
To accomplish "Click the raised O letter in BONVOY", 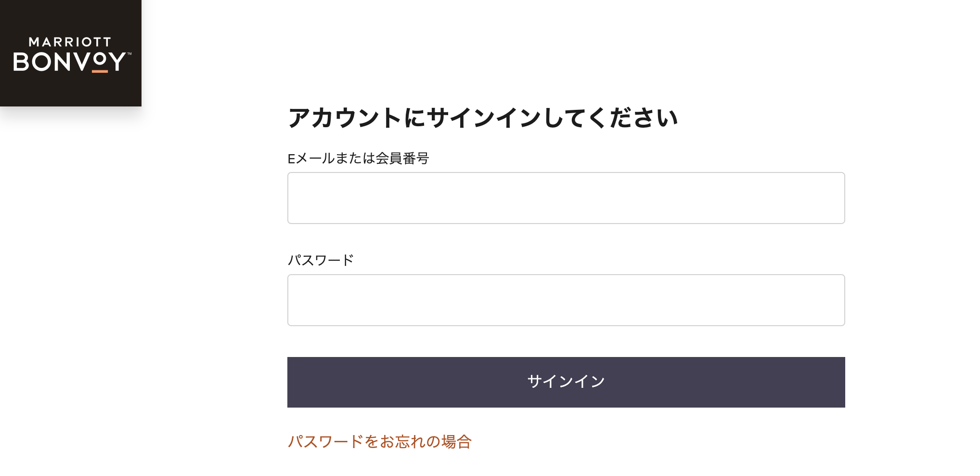I will (x=100, y=59).
